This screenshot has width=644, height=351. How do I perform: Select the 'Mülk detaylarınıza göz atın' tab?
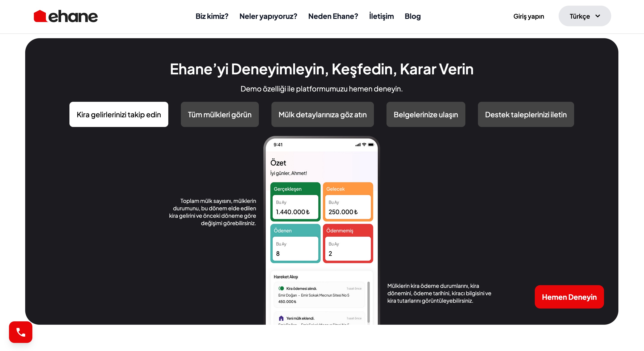coord(322,114)
